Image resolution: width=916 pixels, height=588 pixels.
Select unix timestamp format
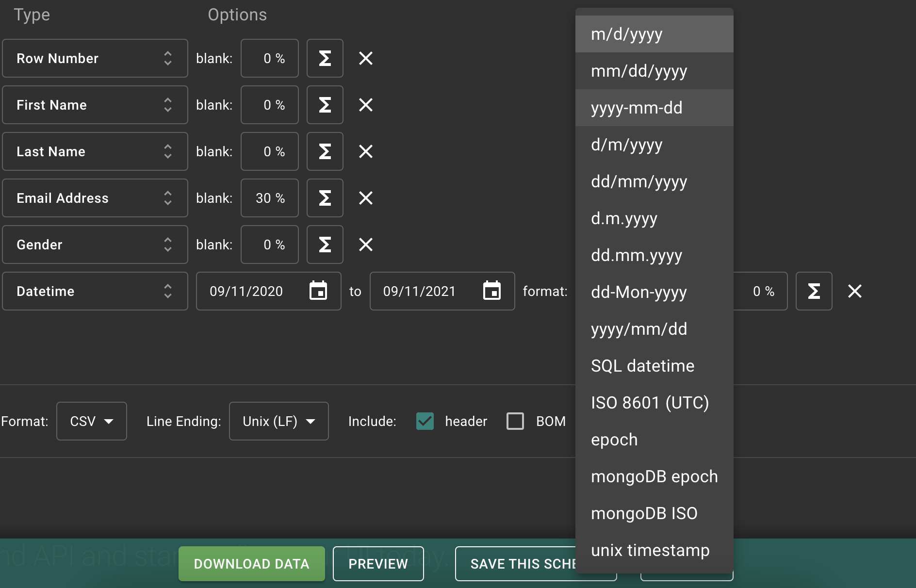point(654,550)
